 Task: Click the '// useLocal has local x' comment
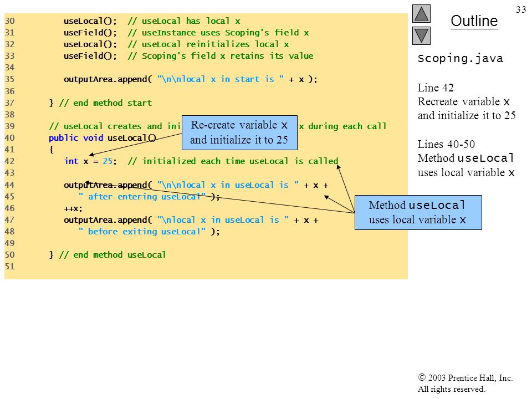click(184, 21)
